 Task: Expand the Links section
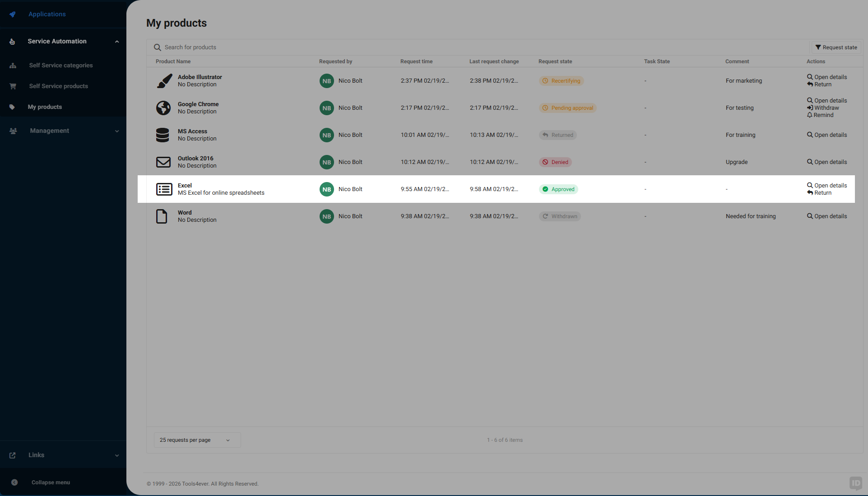point(117,455)
